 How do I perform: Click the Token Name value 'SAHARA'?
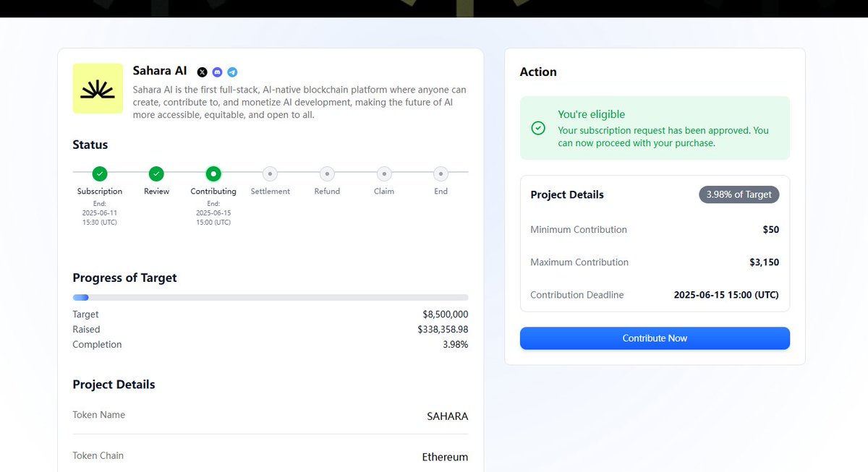(448, 416)
